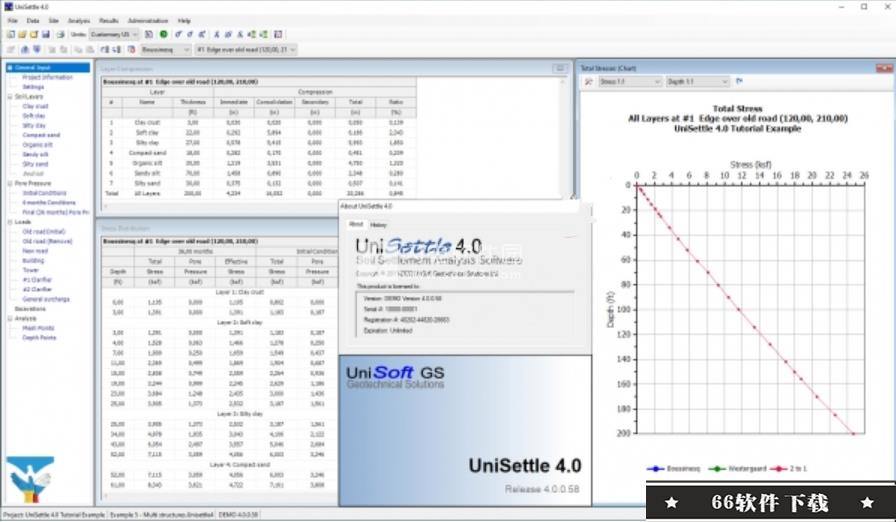Click the blue house icon in second toolbar
896x522 pixels.
coord(25,50)
